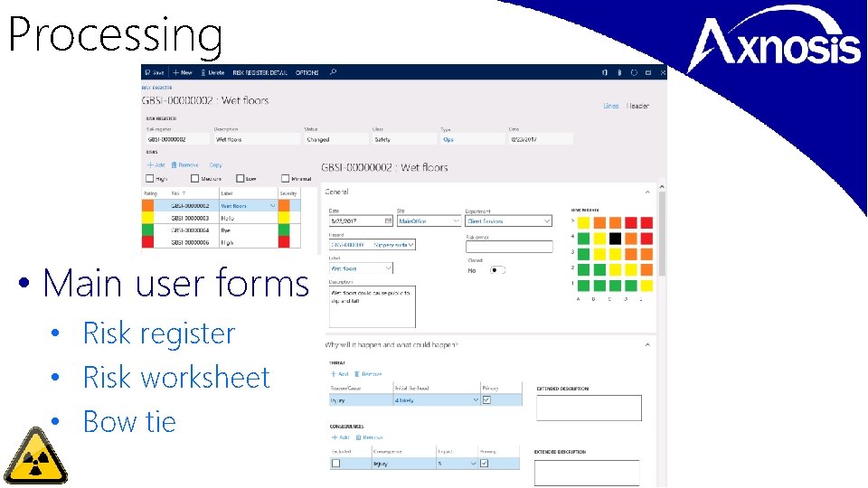Switch to the Lines view

point(610,106)
